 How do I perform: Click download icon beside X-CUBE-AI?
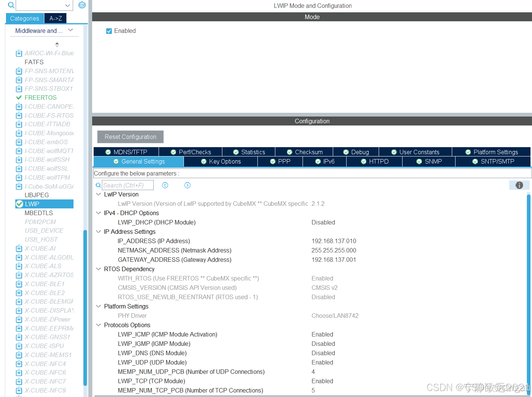pos(19,248)
